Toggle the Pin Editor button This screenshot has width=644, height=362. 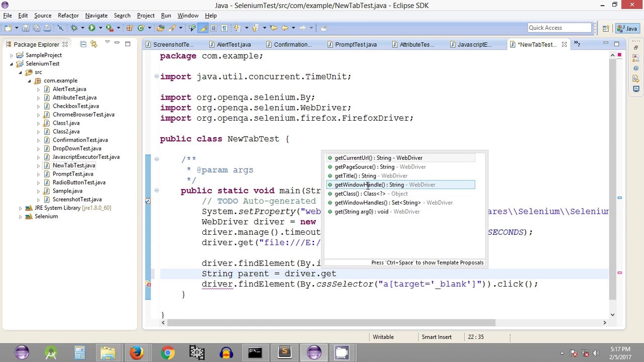coord(324,28)
